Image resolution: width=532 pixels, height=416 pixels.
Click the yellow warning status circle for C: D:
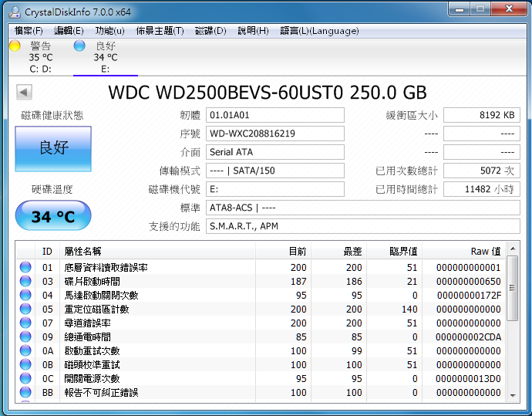pyautogui.click(x=15, y=46)
